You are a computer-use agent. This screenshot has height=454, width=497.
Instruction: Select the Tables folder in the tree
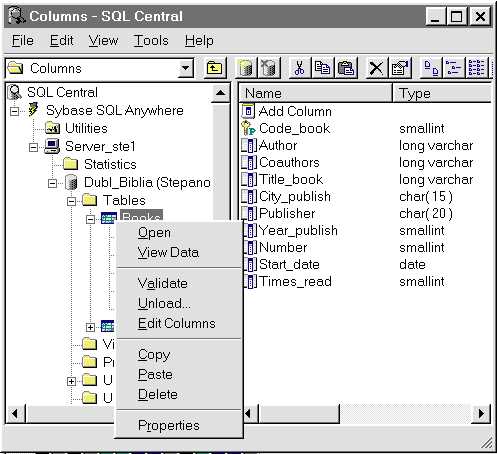(124, 200)
